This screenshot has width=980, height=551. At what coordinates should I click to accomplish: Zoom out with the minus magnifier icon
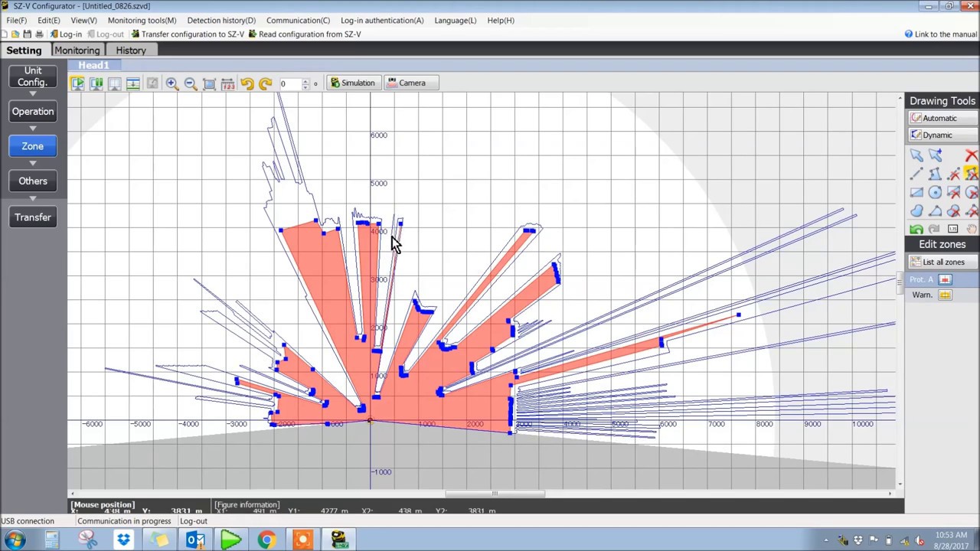[x=191, y=83]
